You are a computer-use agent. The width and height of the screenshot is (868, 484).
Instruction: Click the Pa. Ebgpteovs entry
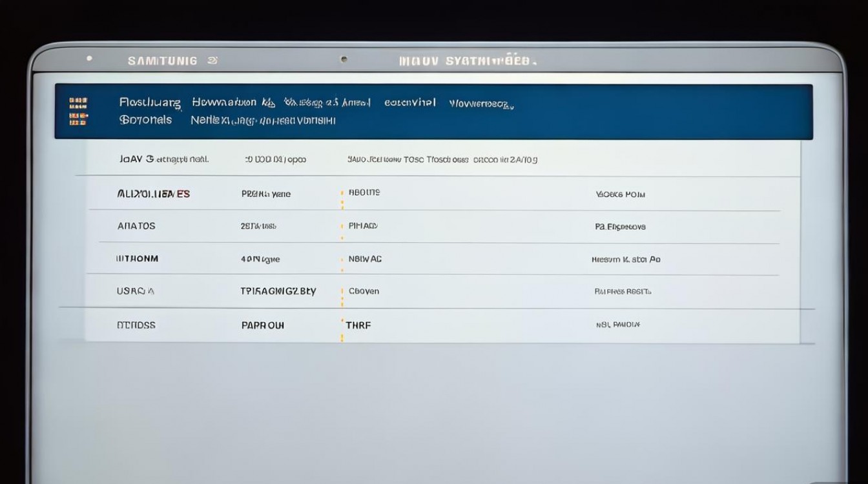pyautogui.click(x=620, y=227)
